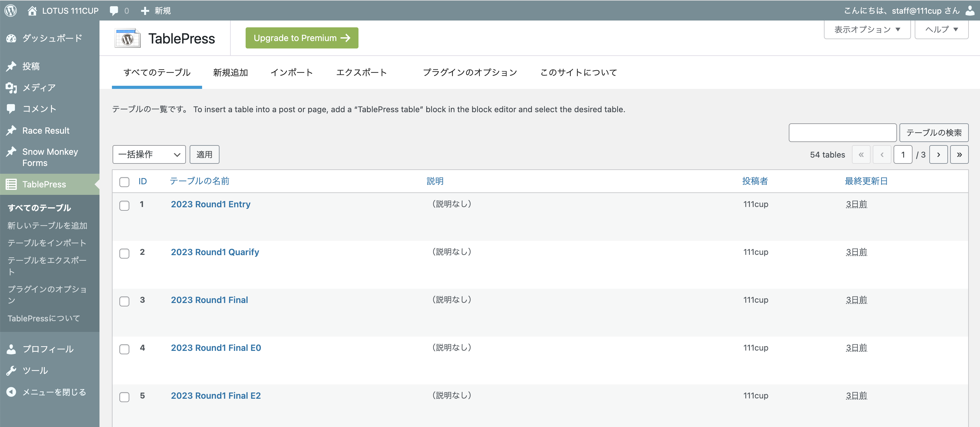Click the table search input field
This screenshot has height=427, width=980.
[x=843, y=132]
